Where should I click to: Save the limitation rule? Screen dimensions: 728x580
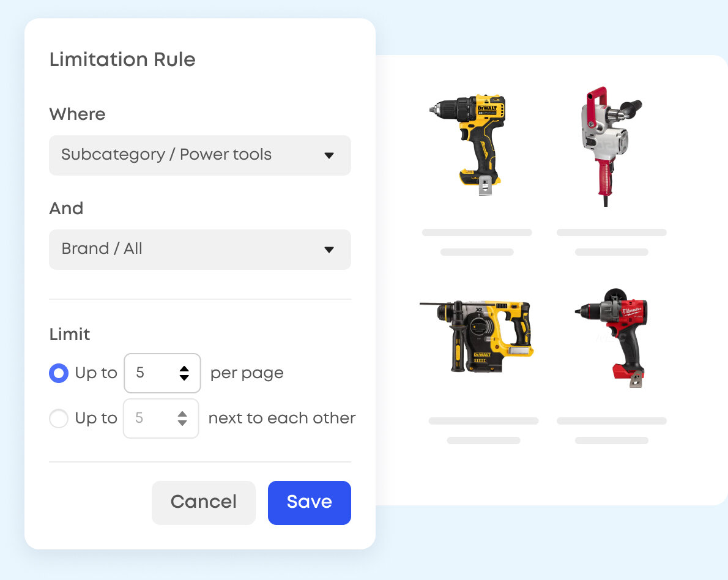pos(309,502)
